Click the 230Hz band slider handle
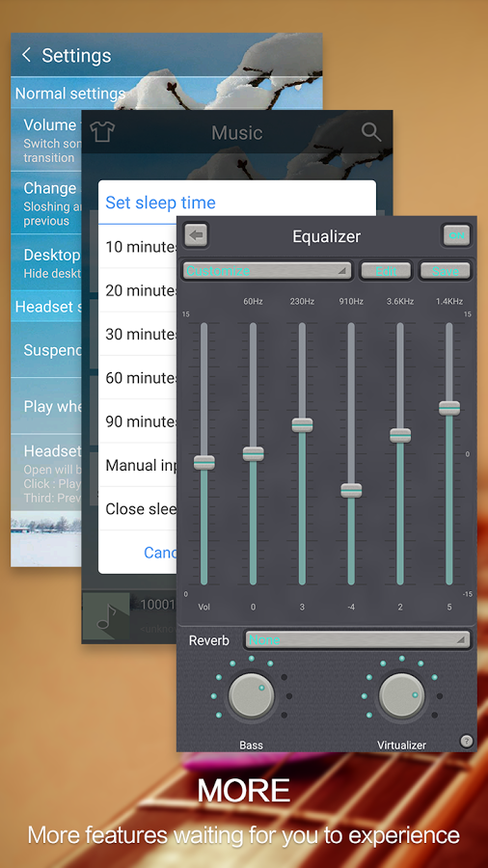 pyautogui.click(x=302, y=425)
